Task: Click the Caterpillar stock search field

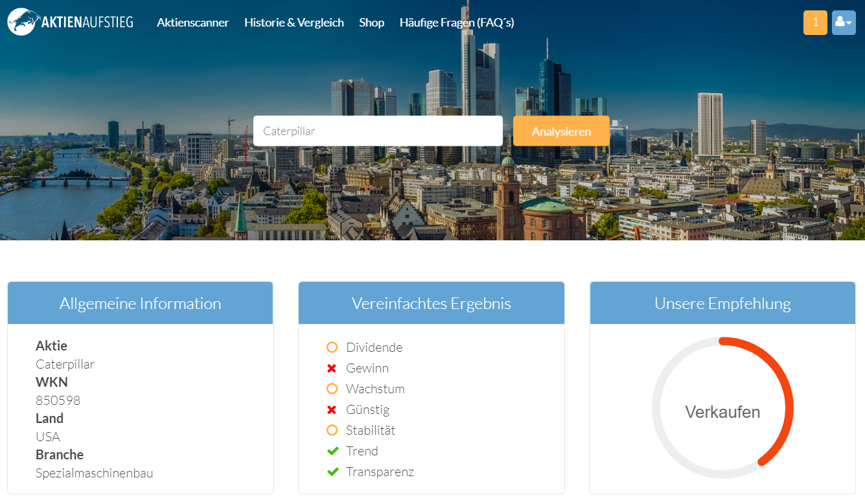Action: (x=378, y=131)
